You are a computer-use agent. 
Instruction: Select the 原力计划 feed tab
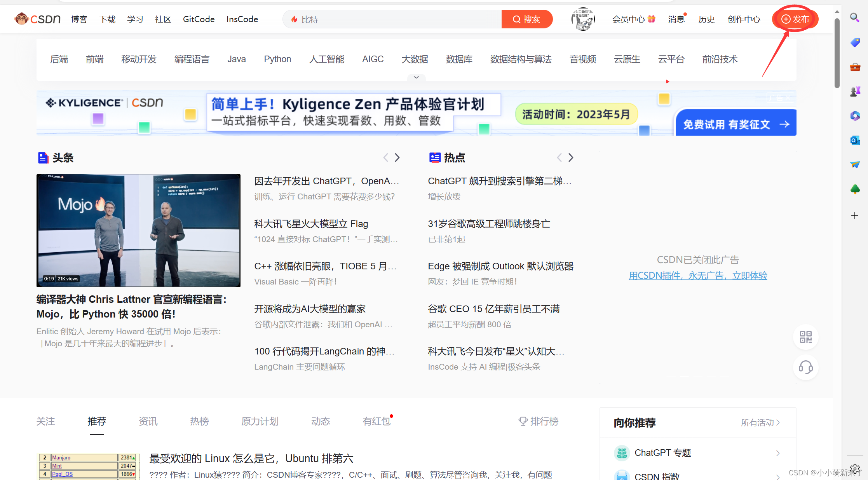[260, 421]
